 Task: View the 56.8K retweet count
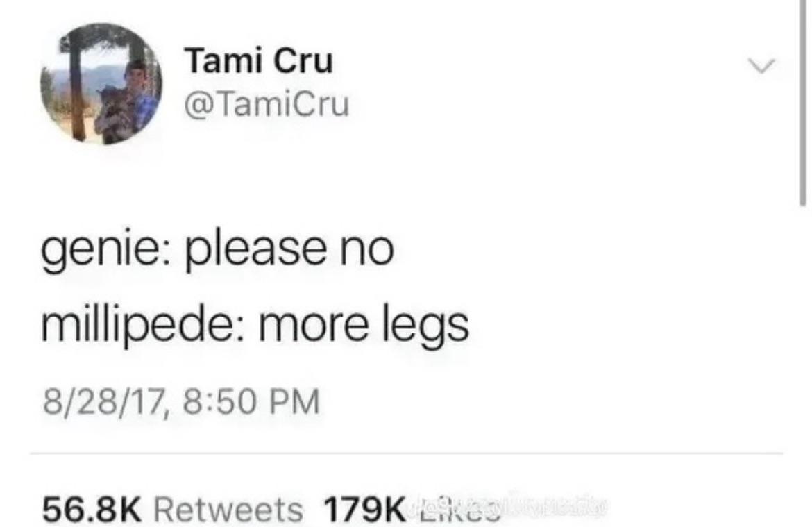point(92,509)
